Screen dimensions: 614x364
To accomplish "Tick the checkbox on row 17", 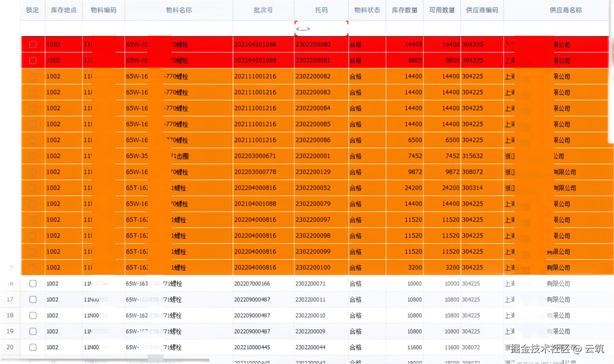I will point(33,299).
